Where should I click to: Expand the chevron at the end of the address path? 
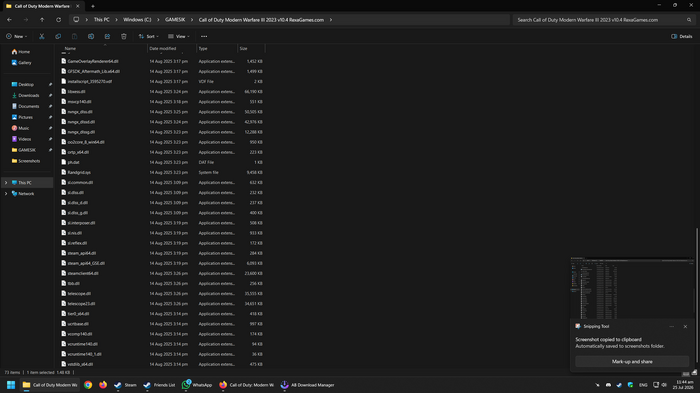pyautogui.click(x=331, y=20)
